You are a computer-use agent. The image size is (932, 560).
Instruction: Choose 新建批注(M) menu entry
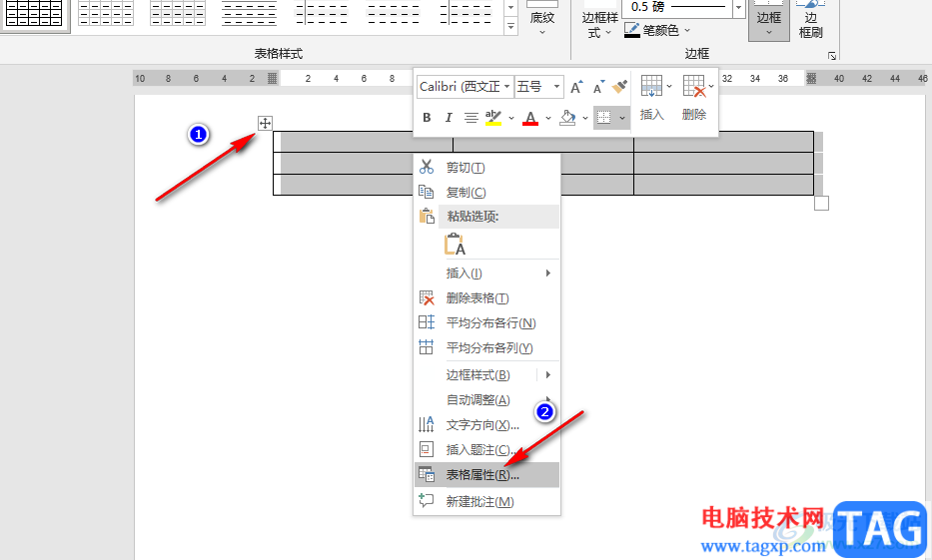(x=486, y=502)
